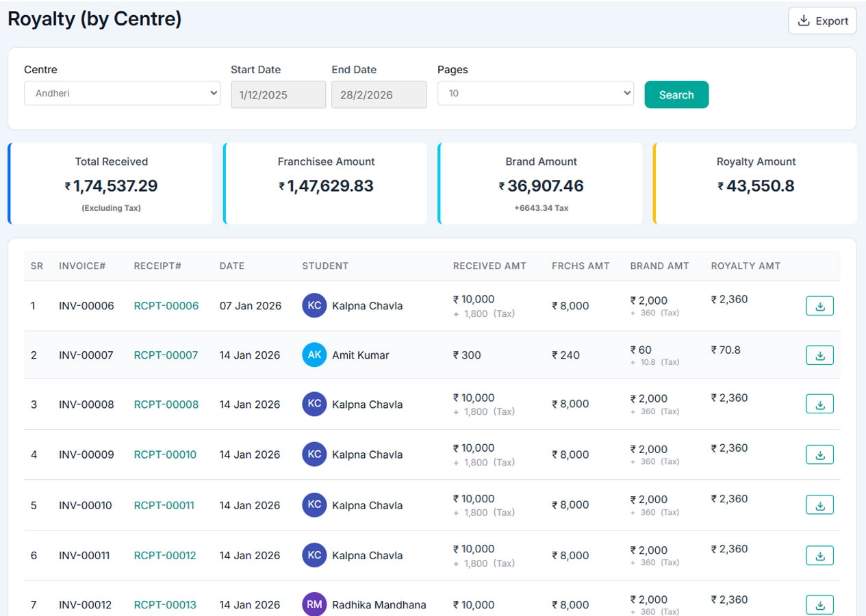The width and height of the screenshot is (866, 616).
Task: Download receipt for INV-00012 row
Action: (819, 605)
